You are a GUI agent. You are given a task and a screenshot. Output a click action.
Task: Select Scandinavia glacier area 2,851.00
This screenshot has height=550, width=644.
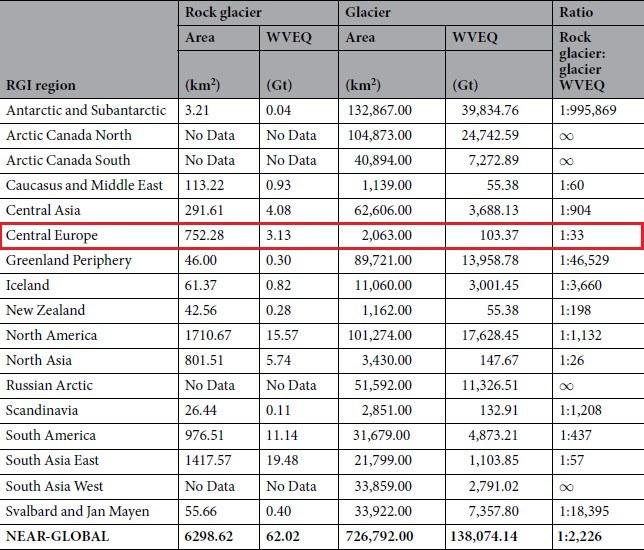(377, 410)
